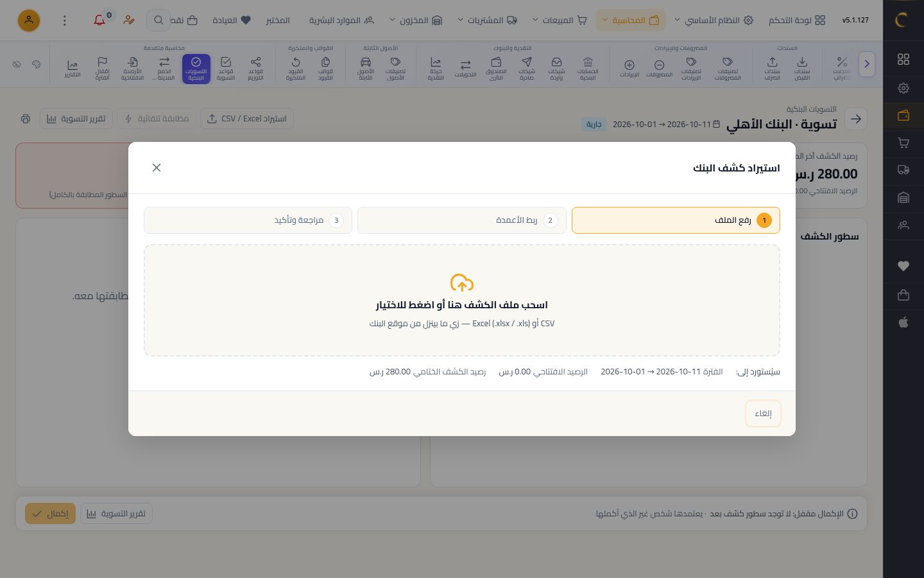
Task: Click the user avatar in the top bar
Action: 28,21
